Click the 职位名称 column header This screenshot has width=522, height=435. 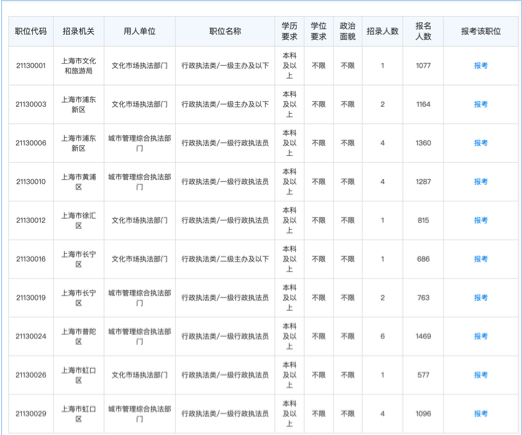point(225,31)
